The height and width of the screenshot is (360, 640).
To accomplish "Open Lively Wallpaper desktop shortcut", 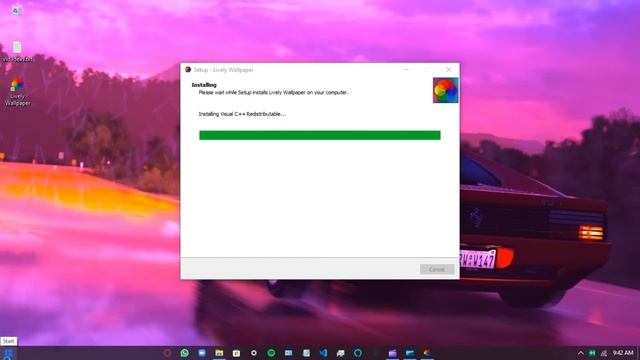I will click(17, 92).
